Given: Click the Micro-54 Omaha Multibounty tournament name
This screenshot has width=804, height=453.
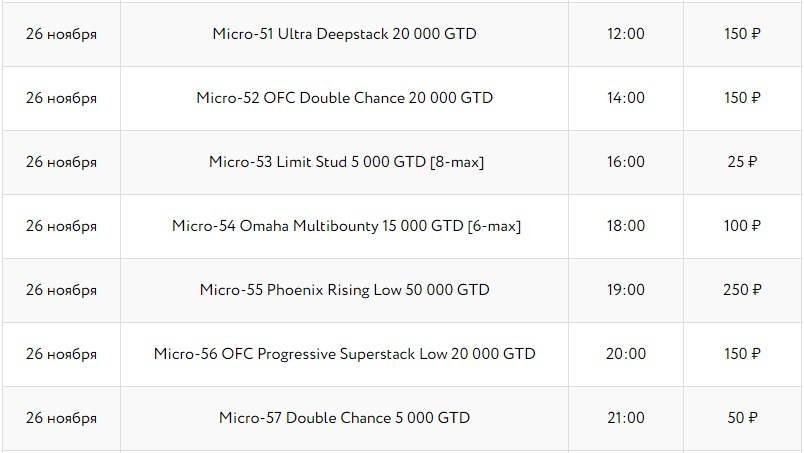Looking at the screenshot, I should [344, 226].
